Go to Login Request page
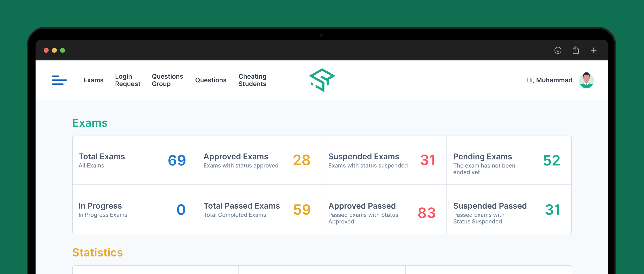The image size is (644, 274). click(128, 80)
